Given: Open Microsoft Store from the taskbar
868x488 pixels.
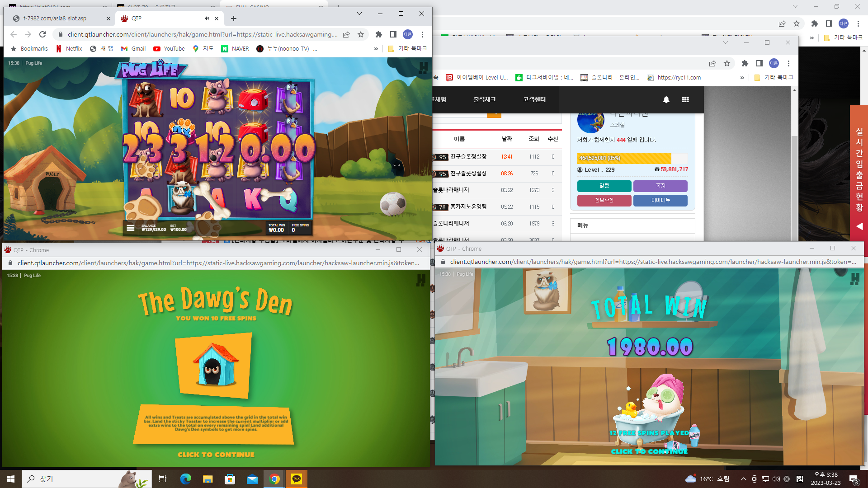Looking at the screenshot, I should 230,479.
